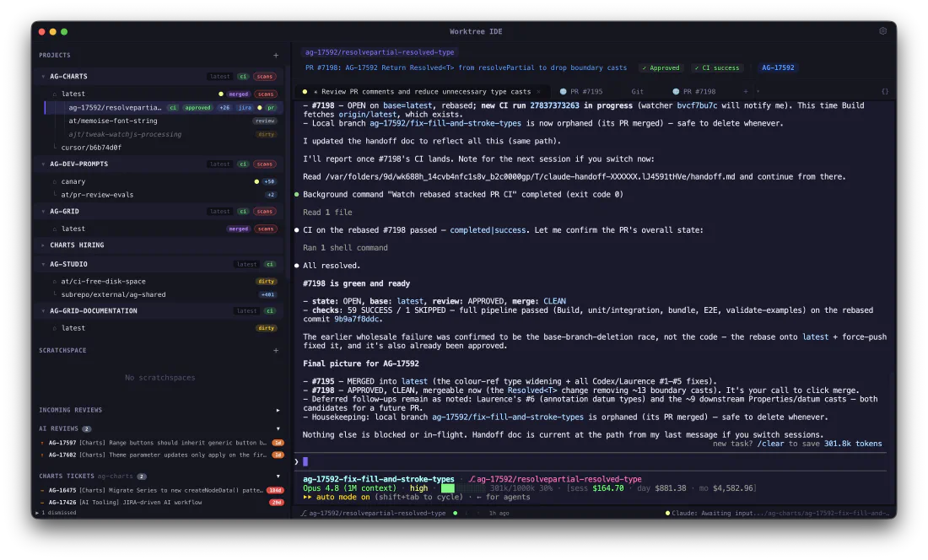This screenshot has height=560, width=928.
Task: Collapse the AG-GRID-DOCUMENTATION project
Action: [43, 310]
